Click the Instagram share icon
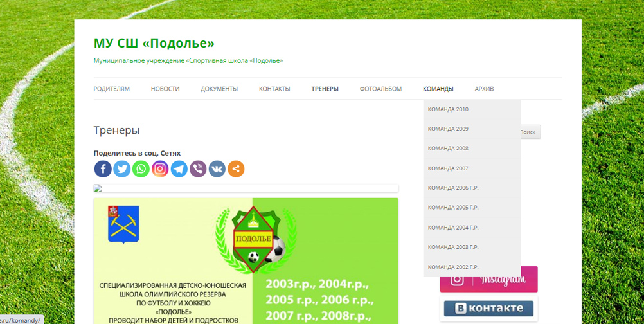This screenshot has height=324, width=644. (x=160, y=169)
